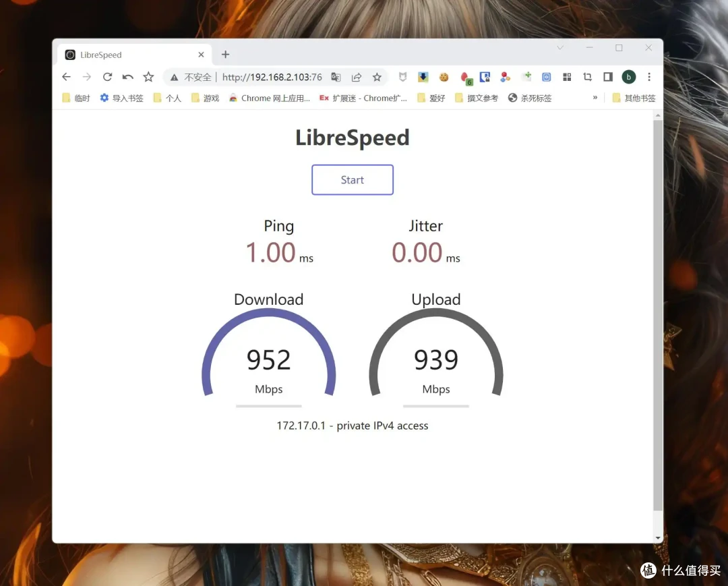Open the profile avatar labeled b
Screen dimensions: 728x586
click(629, 77)
